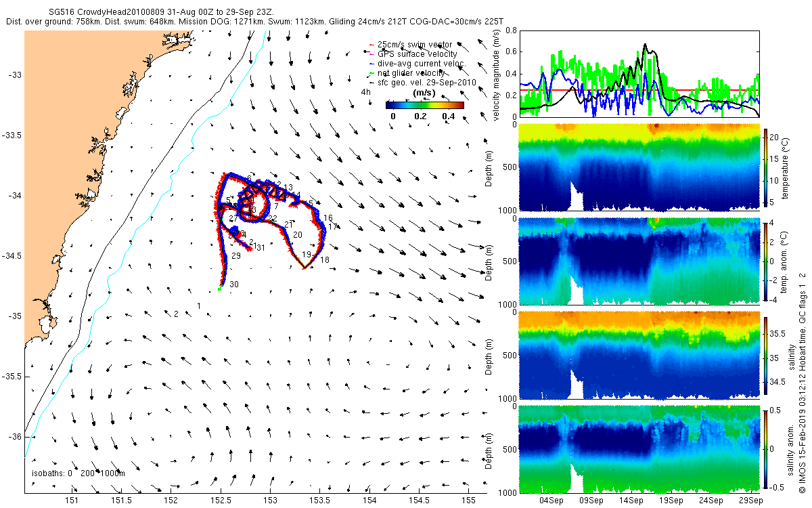Click day '29' marker on glider track
812x508 pixels.
tap(236, 256)
